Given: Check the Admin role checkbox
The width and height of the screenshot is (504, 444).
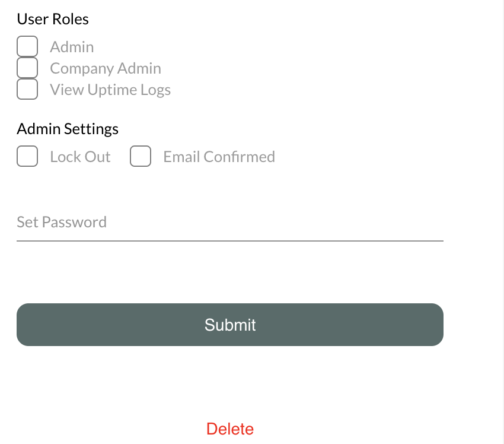Looking at the screenshot, I should pyautogui.click(x=27, y=46).
